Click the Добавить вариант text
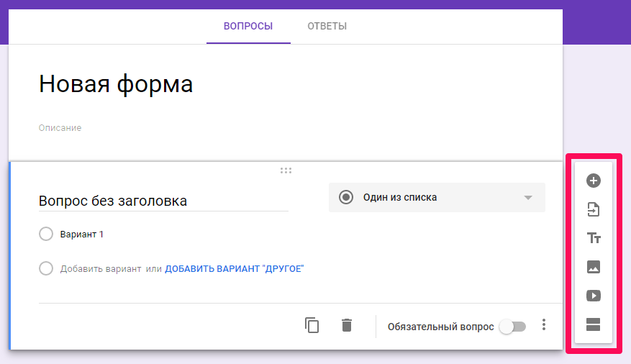Screen dimensions: 631x364 click(x=101, y=269)
